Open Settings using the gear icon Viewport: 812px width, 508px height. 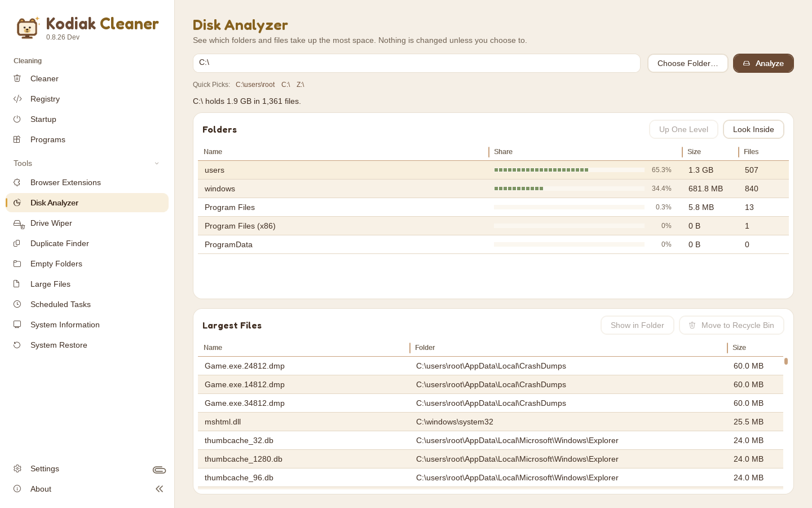pyautogui.click(x=17, y=468)
